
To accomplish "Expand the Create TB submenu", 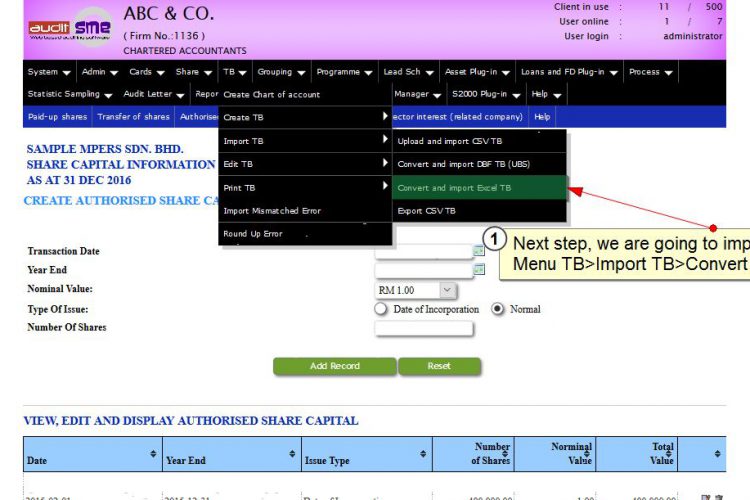I will point(305,117).
